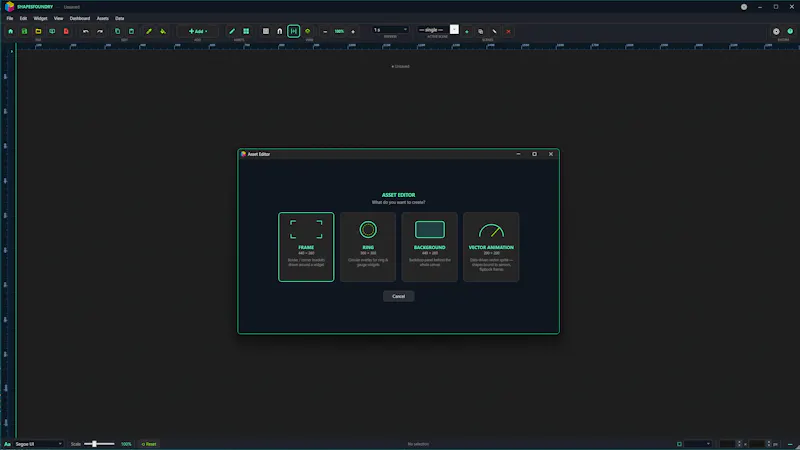Open the Segoe UI font dropdown

[38, 444]
